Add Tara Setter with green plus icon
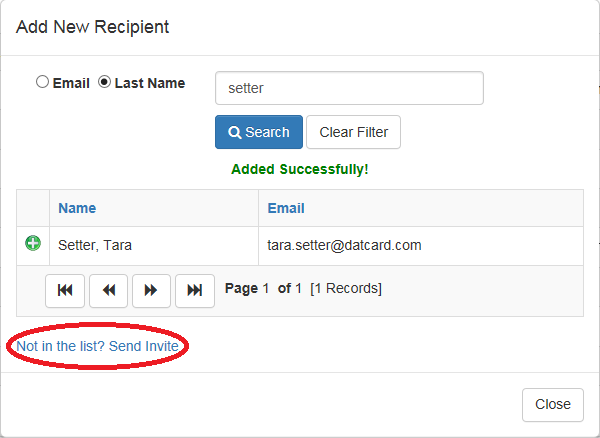 click(33, 243)
